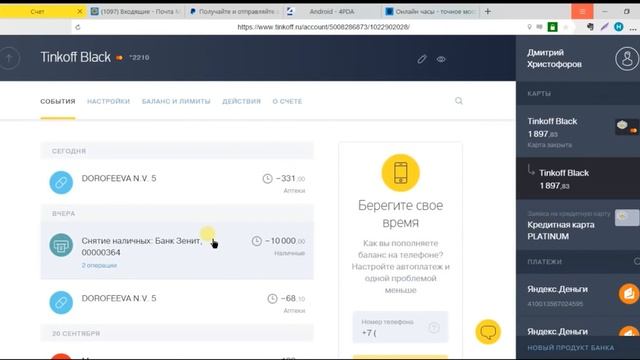Image resolution: width=640 pixels, height=360 pixels.
Task: Open the yellow chat bubble button
Action: pos(488,331)
